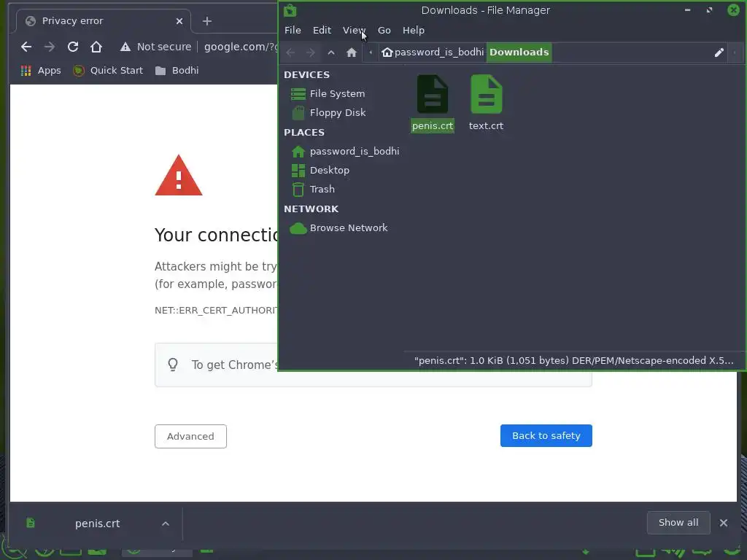Open parent folder with the up arrow
The width and height of the screenshot is (747, 560).
point(331,52)
